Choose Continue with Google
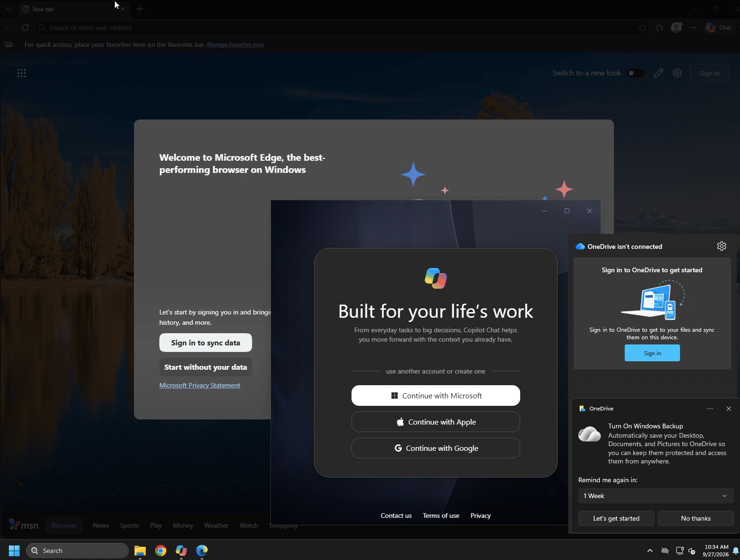 pos(435,448)
